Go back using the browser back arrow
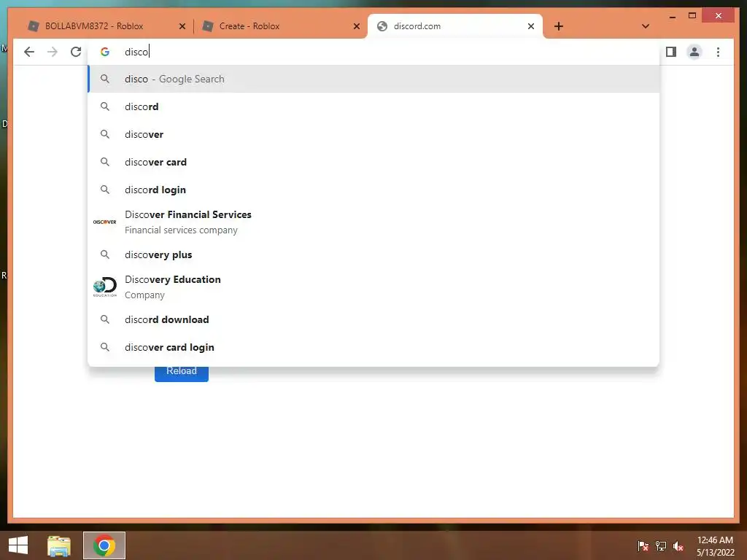 (x=29, y=52)
